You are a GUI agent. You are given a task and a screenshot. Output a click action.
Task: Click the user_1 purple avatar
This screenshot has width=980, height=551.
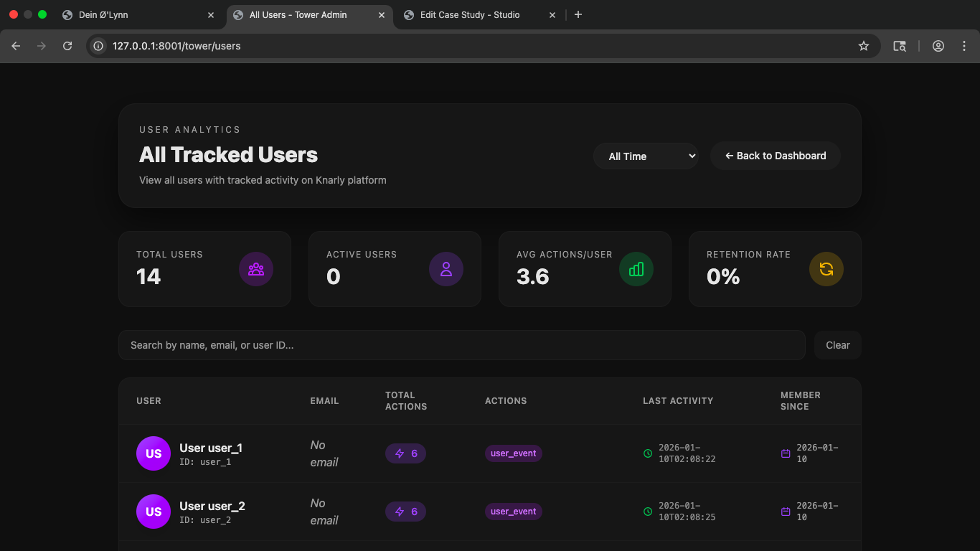pos(154,453)
